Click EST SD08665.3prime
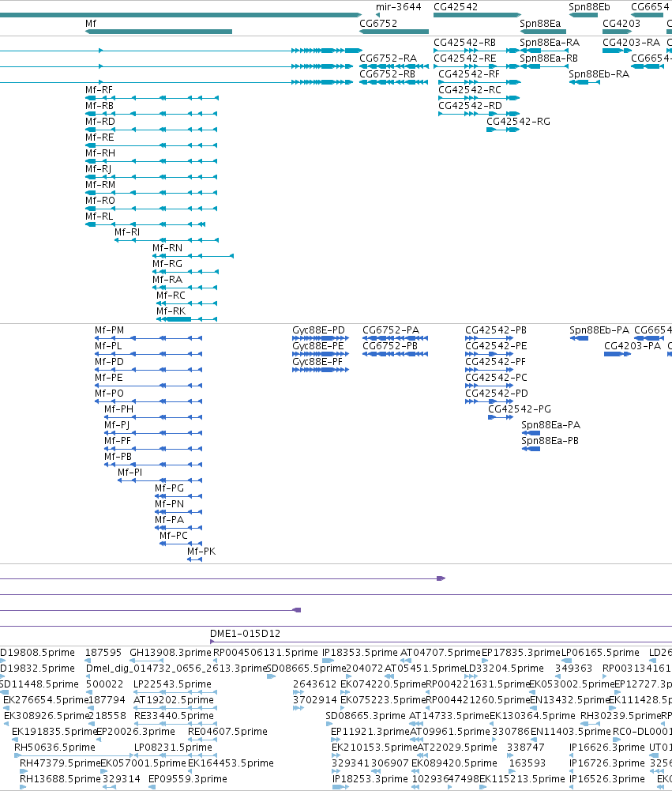 (x=366, y=715)
